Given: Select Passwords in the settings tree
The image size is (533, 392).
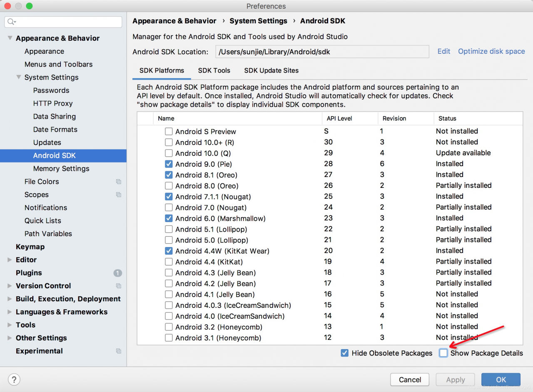Looking at the screenshot, I should 51,90.
